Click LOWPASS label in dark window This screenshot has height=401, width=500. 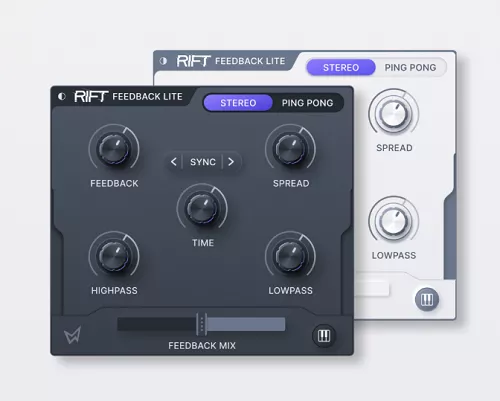pyautogui.click(x=291, y=291)
